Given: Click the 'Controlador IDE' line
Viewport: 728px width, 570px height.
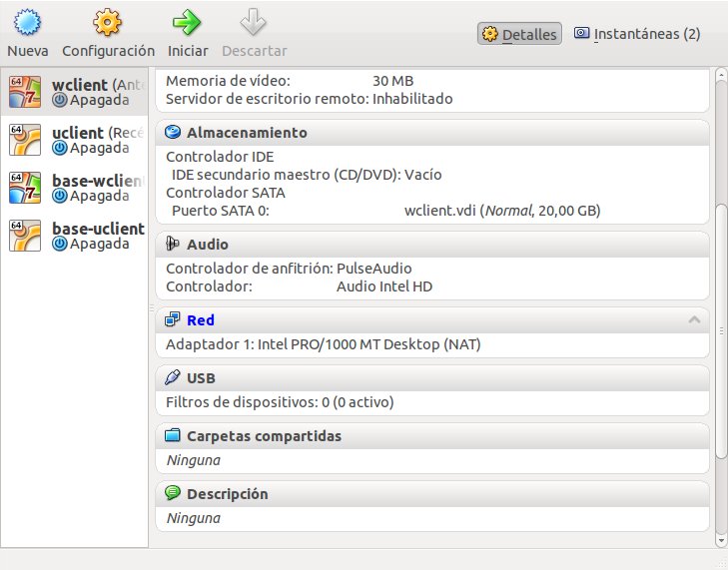Looking at the screenshot, I should click(220, 157).
